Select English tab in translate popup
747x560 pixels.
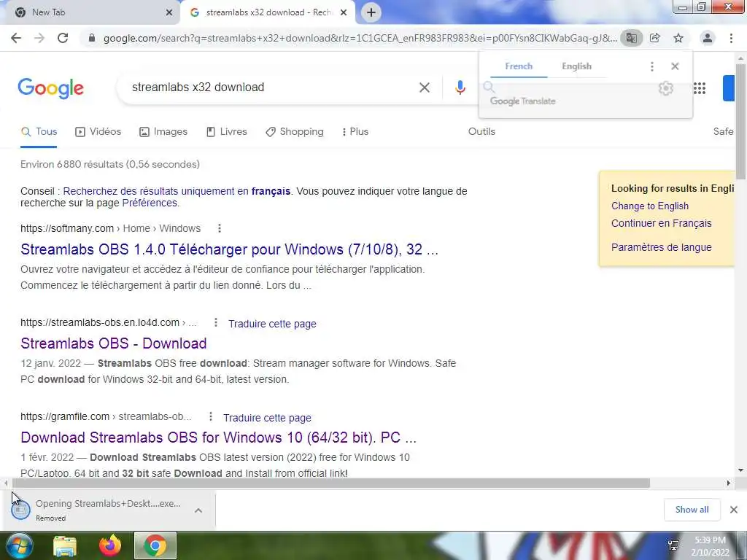[x=576, y=66]
